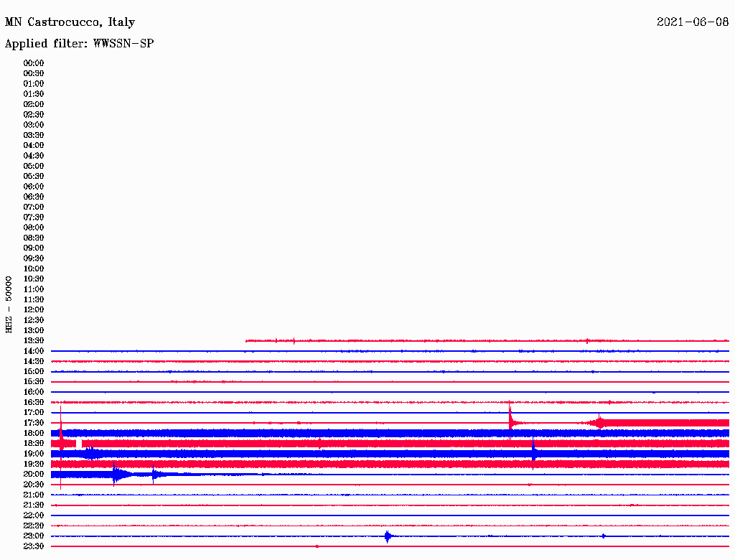The width and height of the screenshot is (735, 560).
Task: Click the 10:30 time label
Action: pos(34,279)
